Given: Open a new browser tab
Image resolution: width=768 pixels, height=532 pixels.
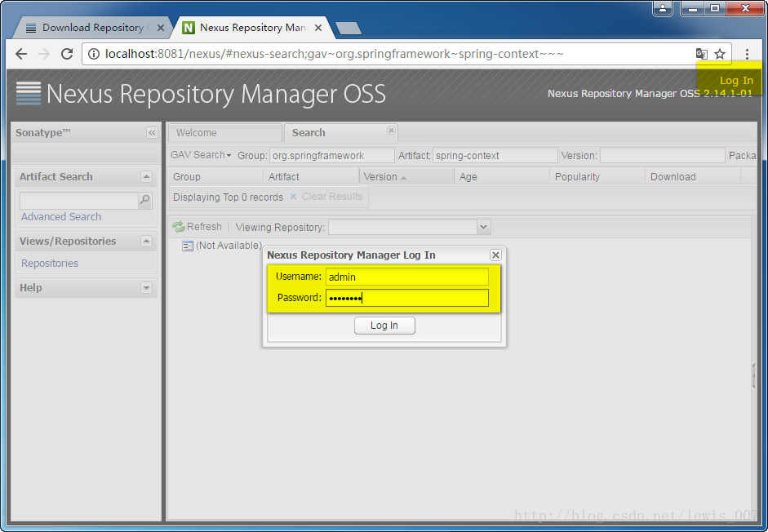Looking at the screenshot, I should tap(348, 29).
